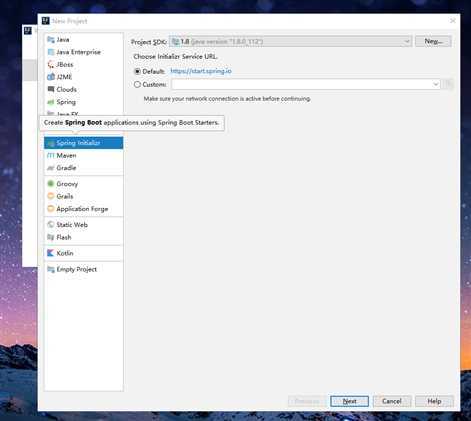Click the Grails icon
The image size is (471, 421).
pyautogui.click(x=51, y=196)
